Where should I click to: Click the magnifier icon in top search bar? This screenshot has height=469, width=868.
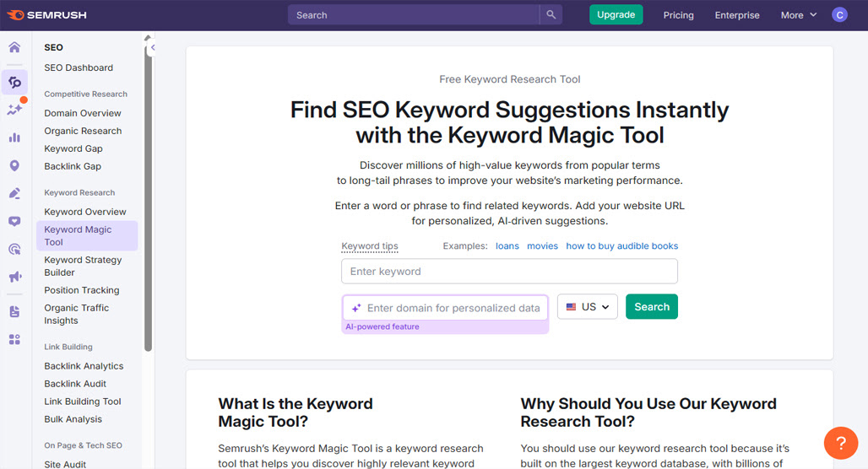click(x=551, y=14)
